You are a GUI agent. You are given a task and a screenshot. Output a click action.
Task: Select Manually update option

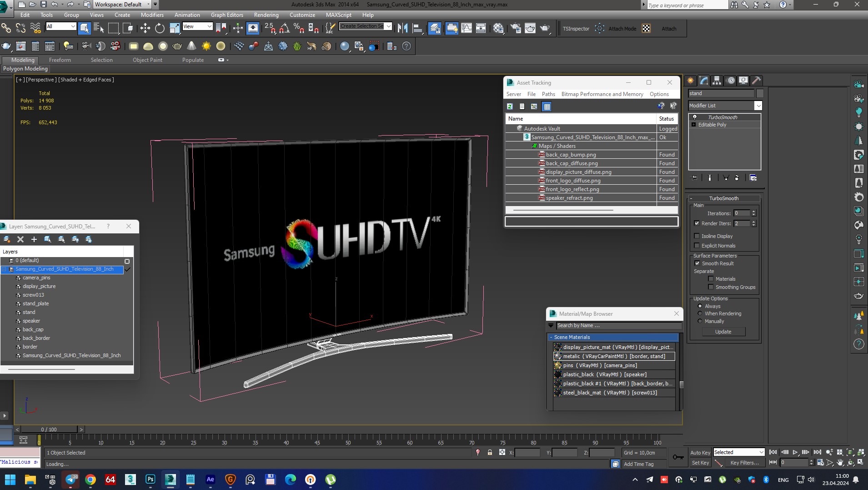point(700,321)
